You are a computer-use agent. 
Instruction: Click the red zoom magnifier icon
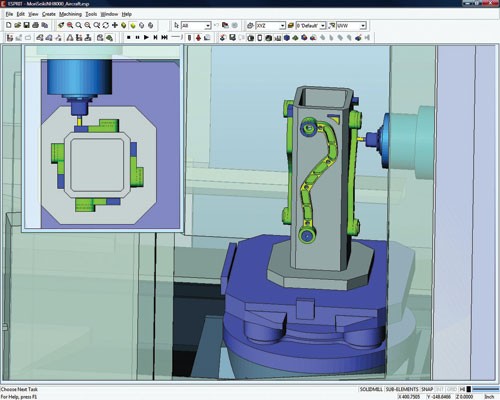point(70,25)
